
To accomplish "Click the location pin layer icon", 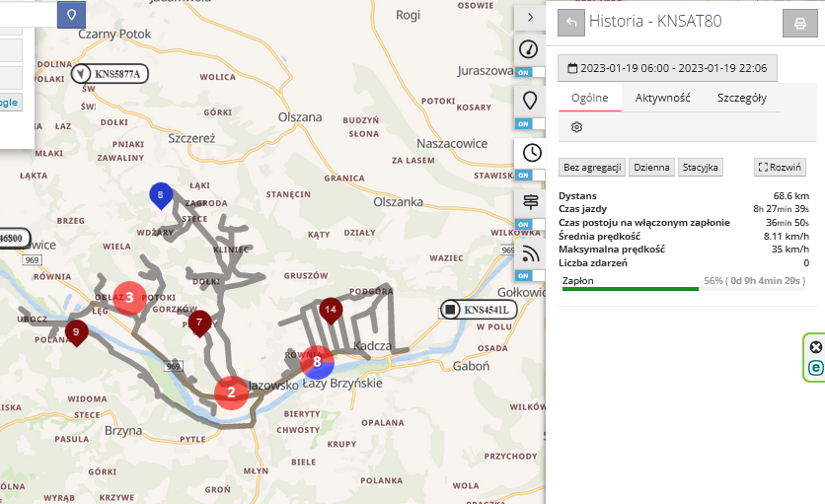I will (530, 101).
